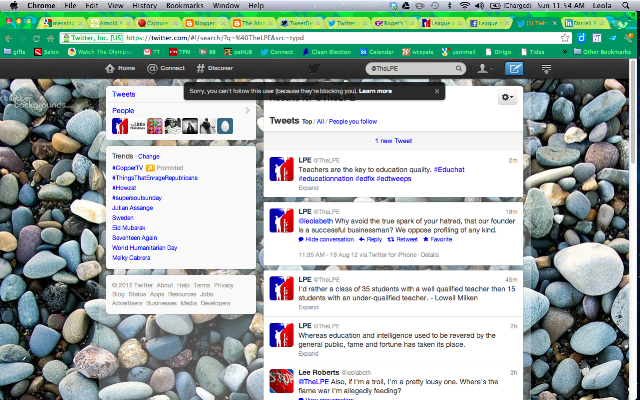Screen dimensions: 640x400
Task: Click Hide conversation on LPE tweet
Action: click(326, 240)
